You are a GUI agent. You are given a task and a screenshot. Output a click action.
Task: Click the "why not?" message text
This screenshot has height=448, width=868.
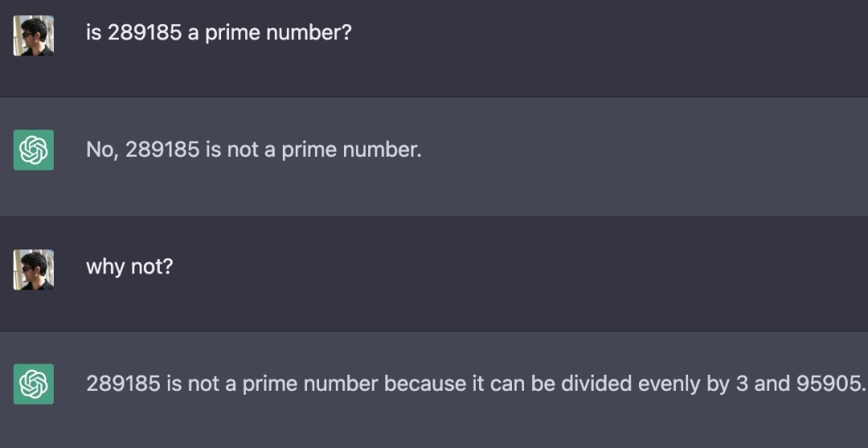[x=129, y=266]
